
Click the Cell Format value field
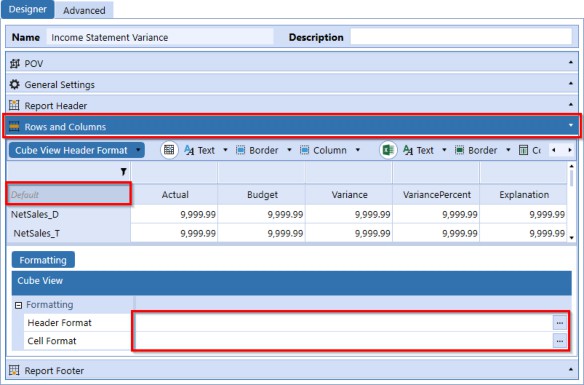343,341
